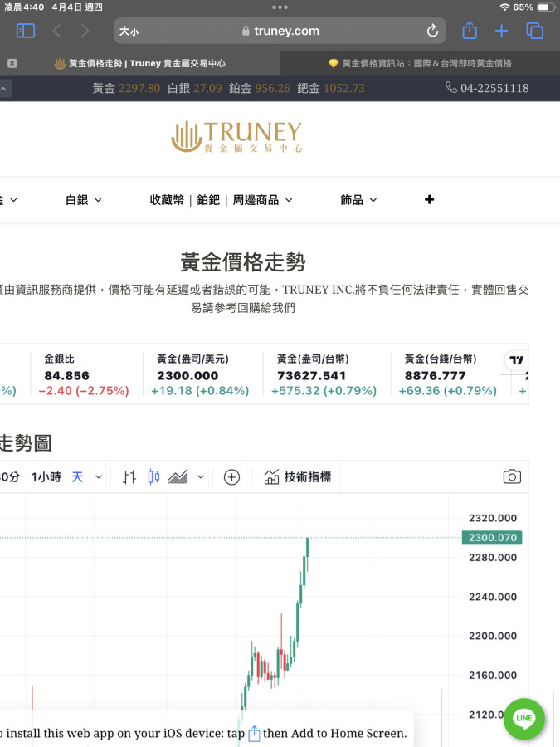Set chart interval to 天
The height and width of the screenshot is (747, 560).
[77, 476]
